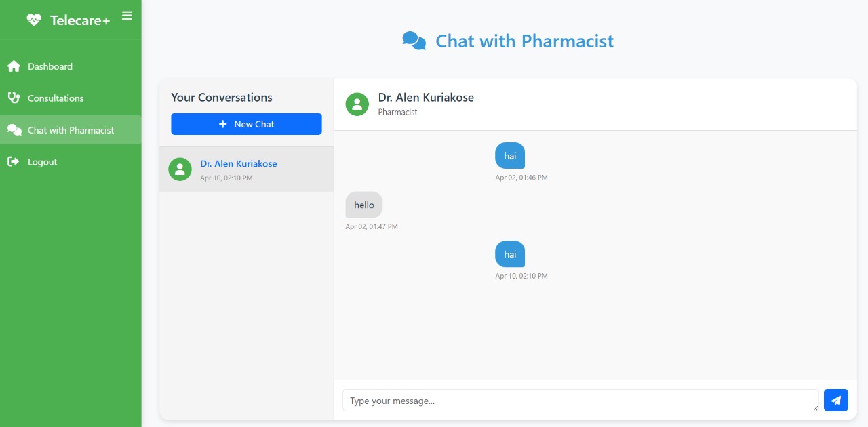Click the Chat with Pharmacist bubbles icon

coord(14,130)
